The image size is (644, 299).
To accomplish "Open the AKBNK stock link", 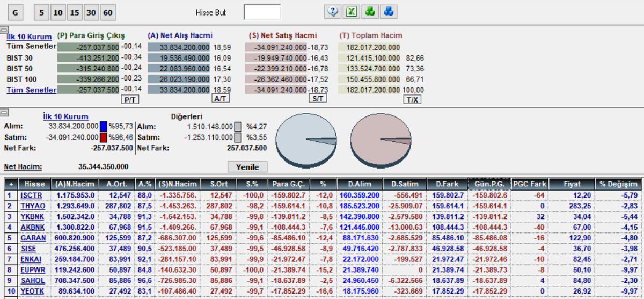I will (x=33, y=227).
